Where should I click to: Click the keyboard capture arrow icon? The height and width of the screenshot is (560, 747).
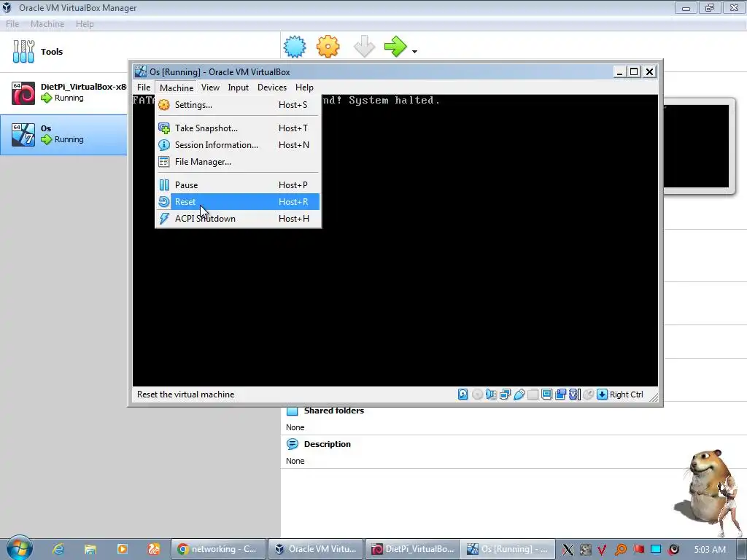[602, 394]
